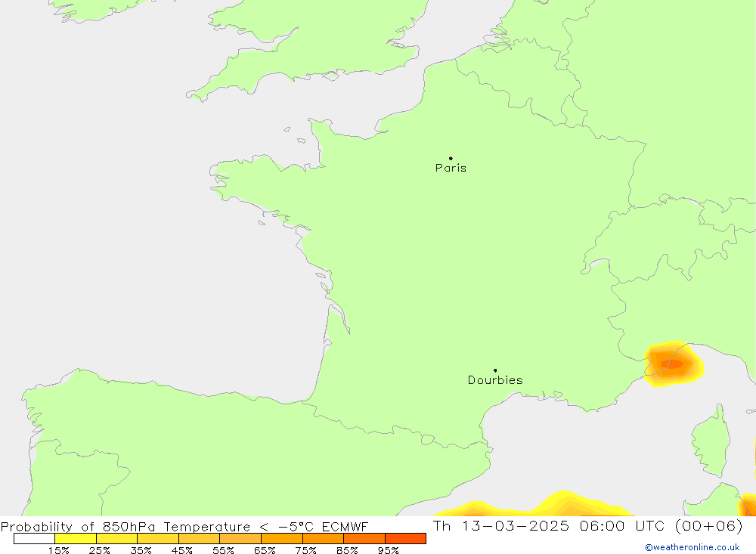The height and width of the screenshot is (554, 756).
Task: Click the 95% legend label
Action: point(388,550)
